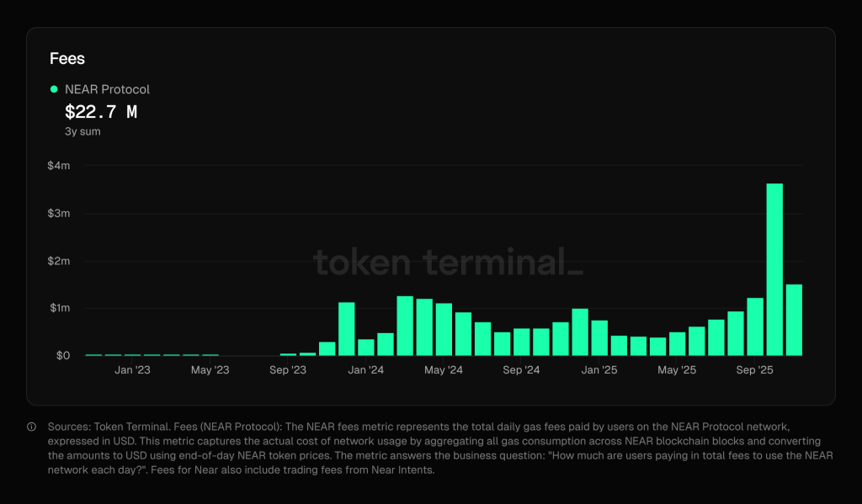
Task: Click the Jan '24 axis label
Action: (365, 369)
